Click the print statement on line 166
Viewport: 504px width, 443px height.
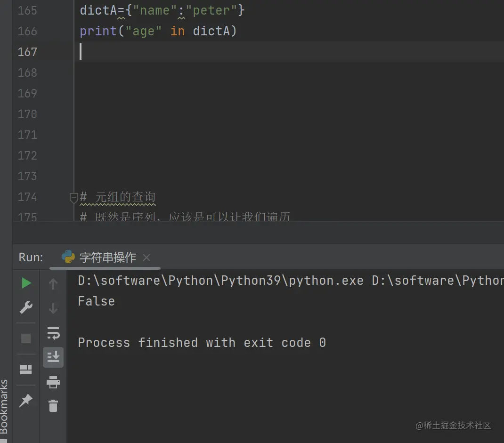click(x=158, y=31)
